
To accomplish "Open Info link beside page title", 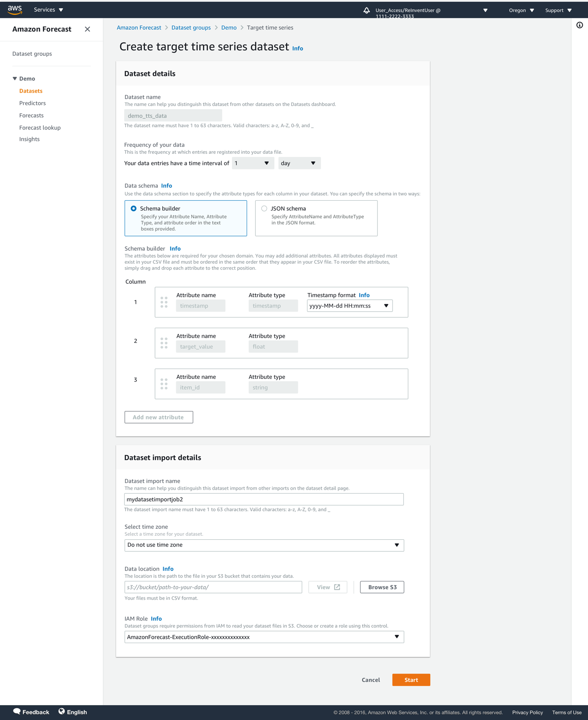I will tap(297, 48).
